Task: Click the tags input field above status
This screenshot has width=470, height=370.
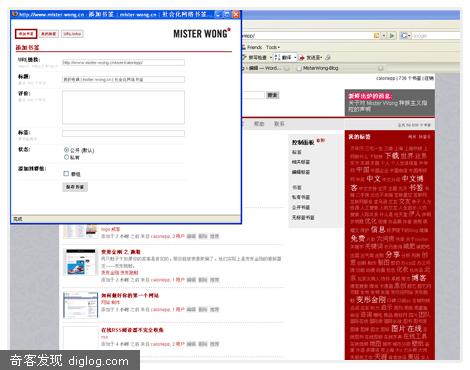Action: click(123, 133)
